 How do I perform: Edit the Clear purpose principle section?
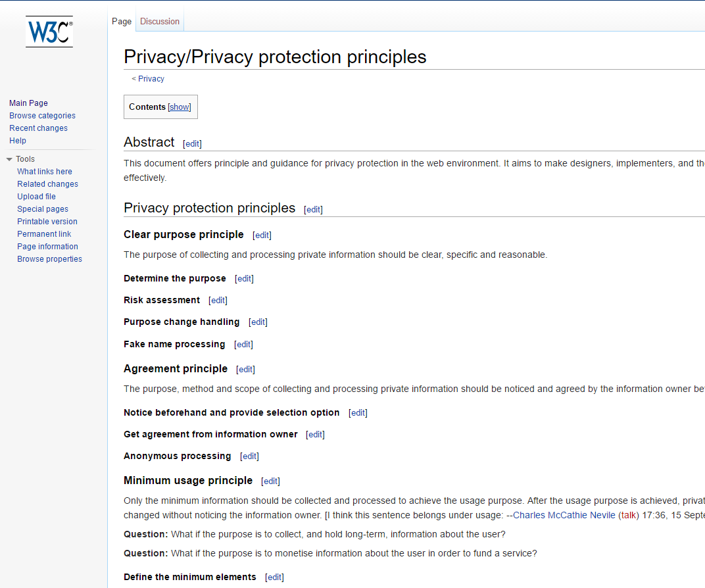point(262,235)
